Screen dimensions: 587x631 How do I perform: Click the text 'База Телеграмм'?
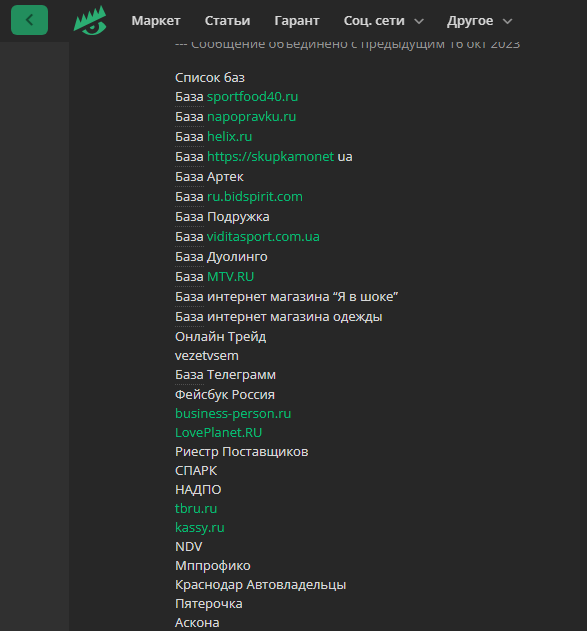[x=225, y=375]
